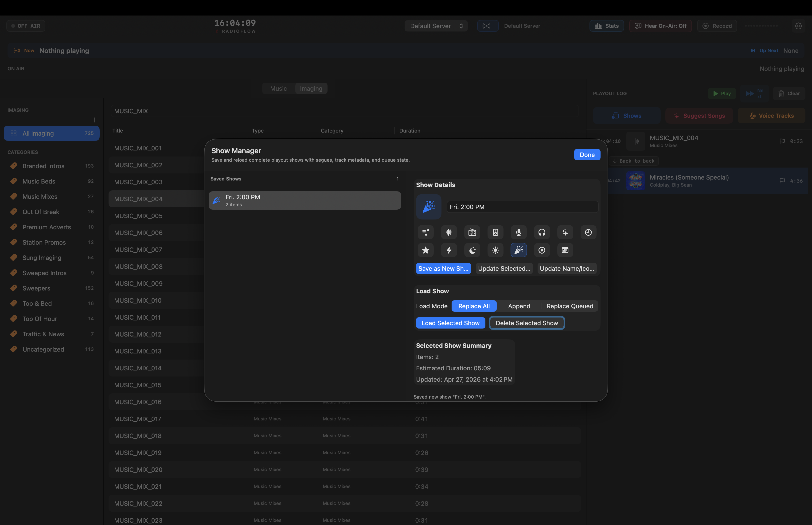
Task: Select Sweepers category
Action: 51,288
